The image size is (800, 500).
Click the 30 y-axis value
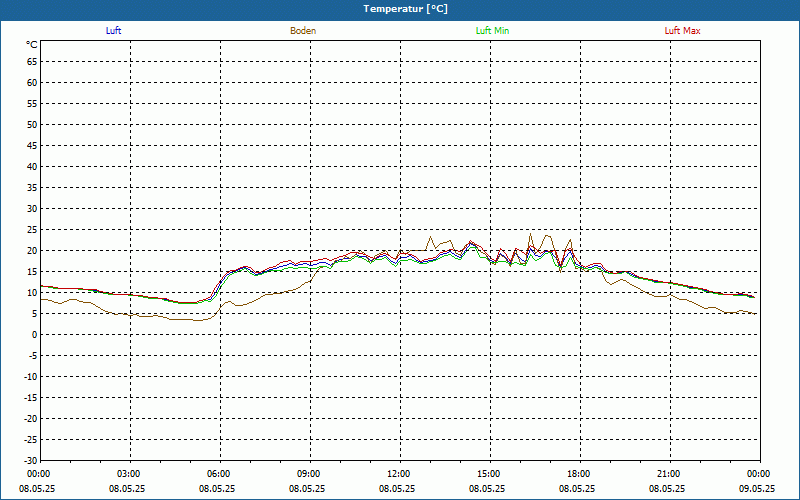click(32, 209)
